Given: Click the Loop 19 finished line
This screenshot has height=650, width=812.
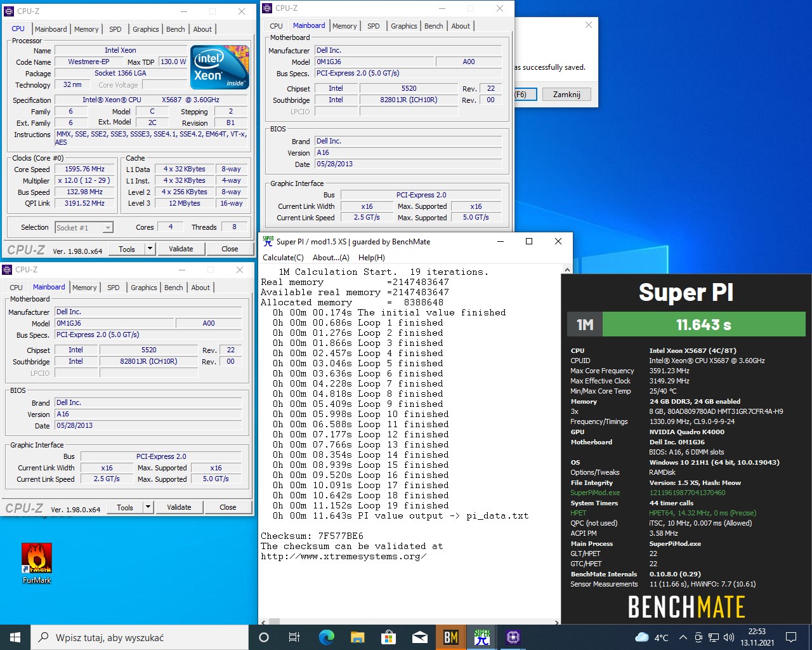Looking at the screenshot, I should click(361, 505).
